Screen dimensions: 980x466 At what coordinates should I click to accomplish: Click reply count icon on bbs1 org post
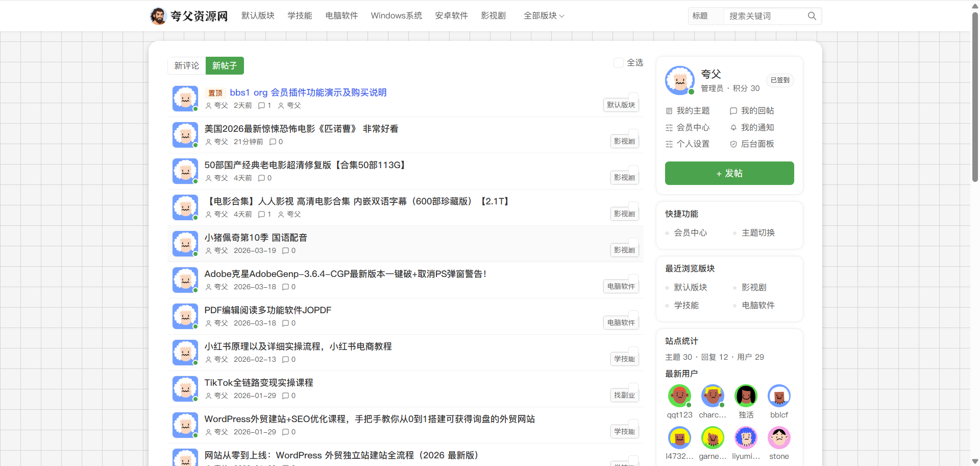pos(262,106)
